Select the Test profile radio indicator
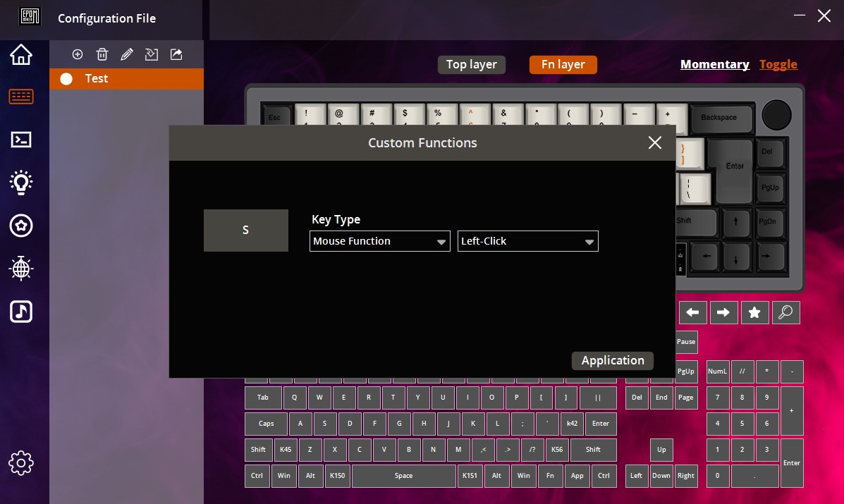The height and width of the screenshot is (504, 844). click(x=66, y=79)
